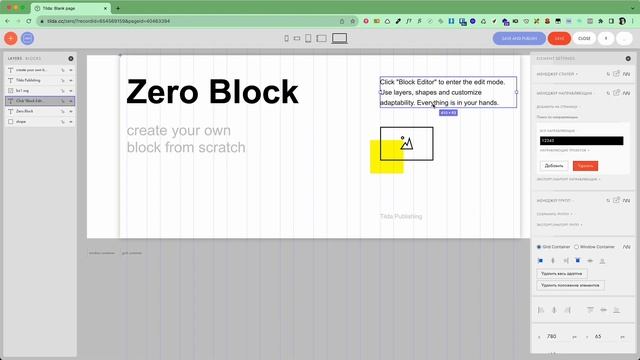The width and height of the screenshot is (640, 360).
Task: Select the black 12345 guides entry
Action: (582, 140)
